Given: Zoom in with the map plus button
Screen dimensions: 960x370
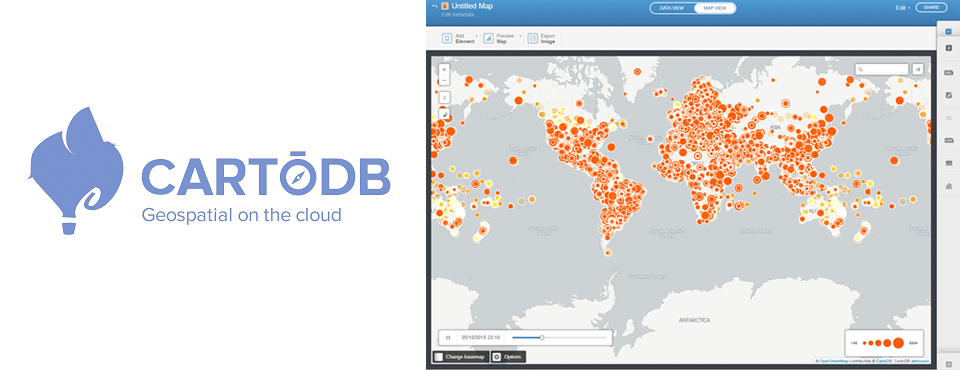Looking at the screenshot, I should (444, 70).
